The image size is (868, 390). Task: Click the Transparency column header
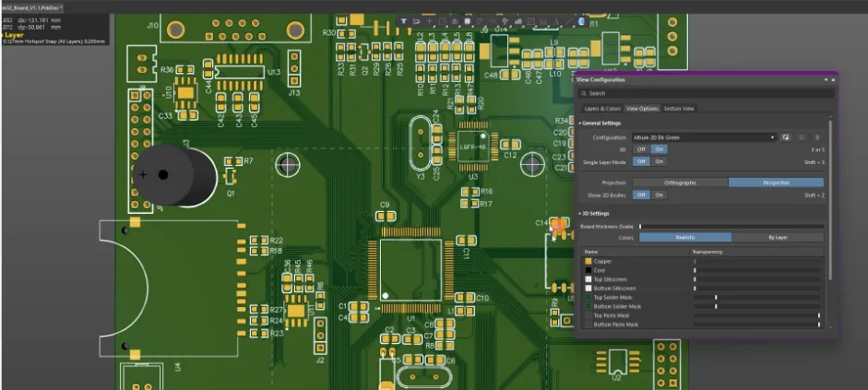[756, 252]
